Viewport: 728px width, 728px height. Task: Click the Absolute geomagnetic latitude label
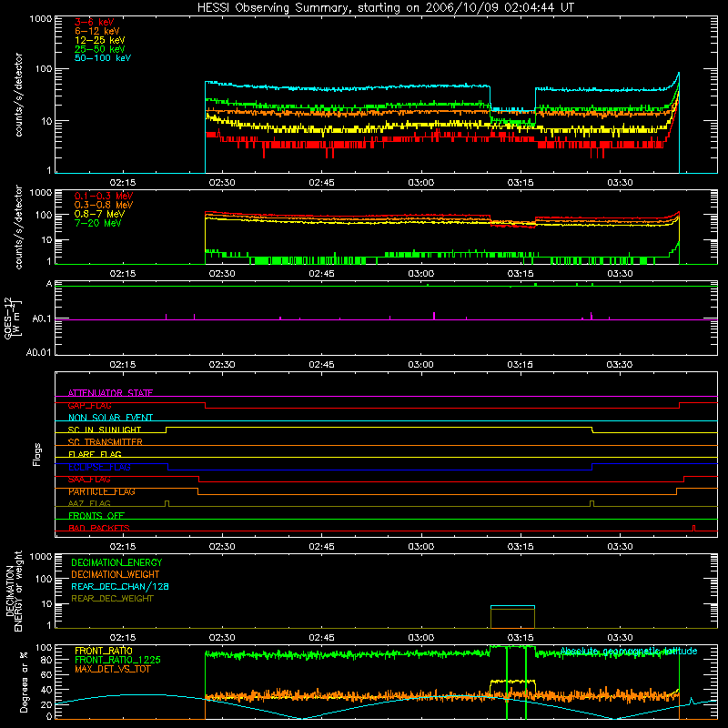(629, 651)
